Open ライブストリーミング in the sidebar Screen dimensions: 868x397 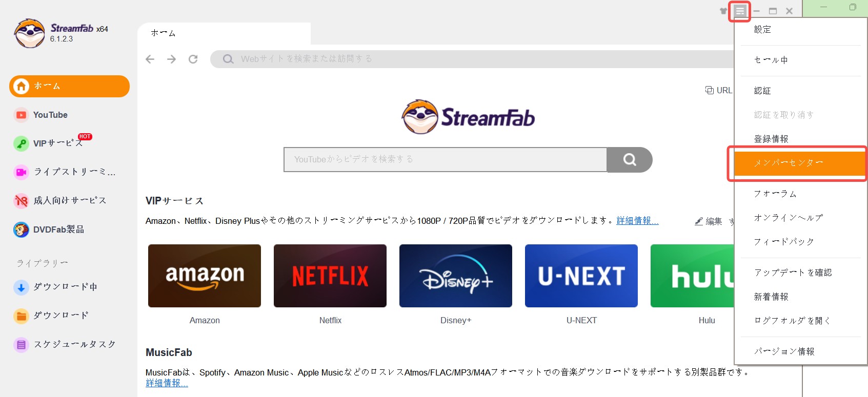tap(65, 172)
